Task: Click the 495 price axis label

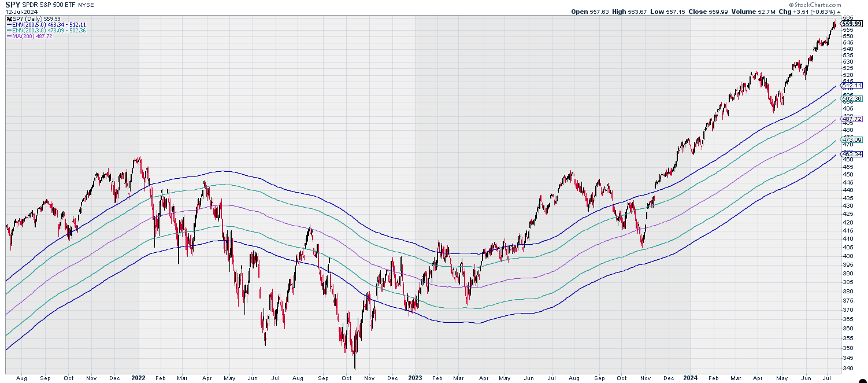Action: point(848,108)
